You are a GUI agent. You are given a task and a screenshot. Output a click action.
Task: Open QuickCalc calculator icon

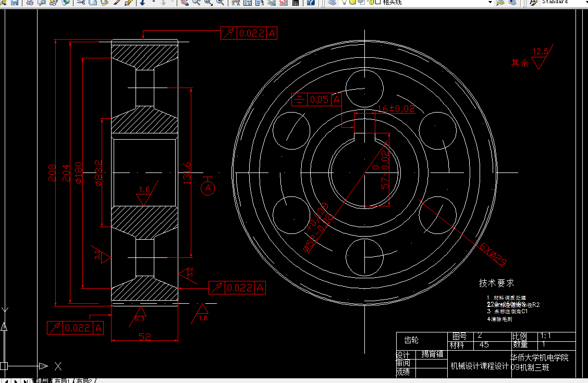coord(296,2)
